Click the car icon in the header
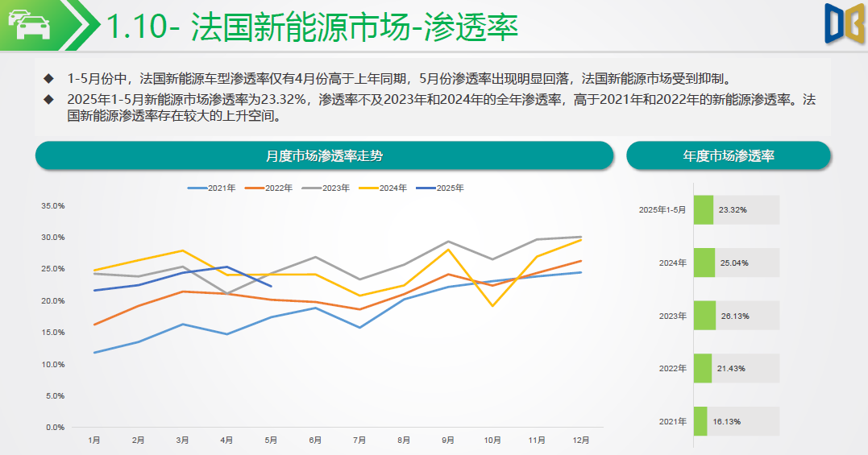The height and width of the screenshot is (455, 868). (x=29, y=24)
